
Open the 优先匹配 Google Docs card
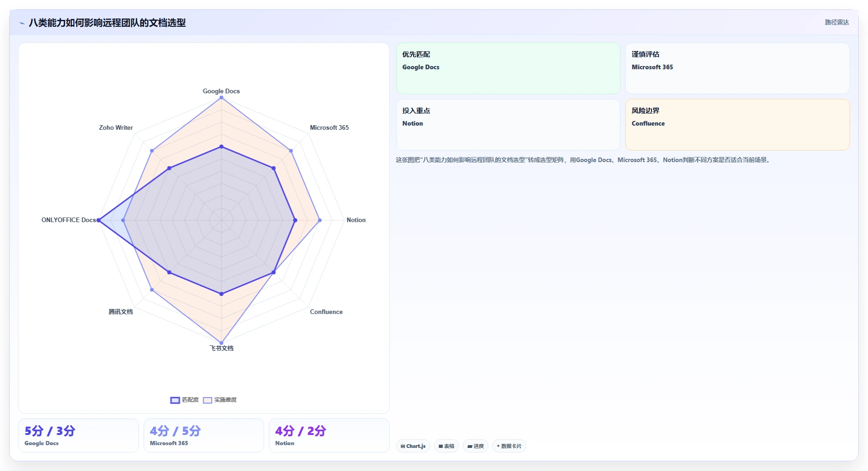(x=508, y=68)
